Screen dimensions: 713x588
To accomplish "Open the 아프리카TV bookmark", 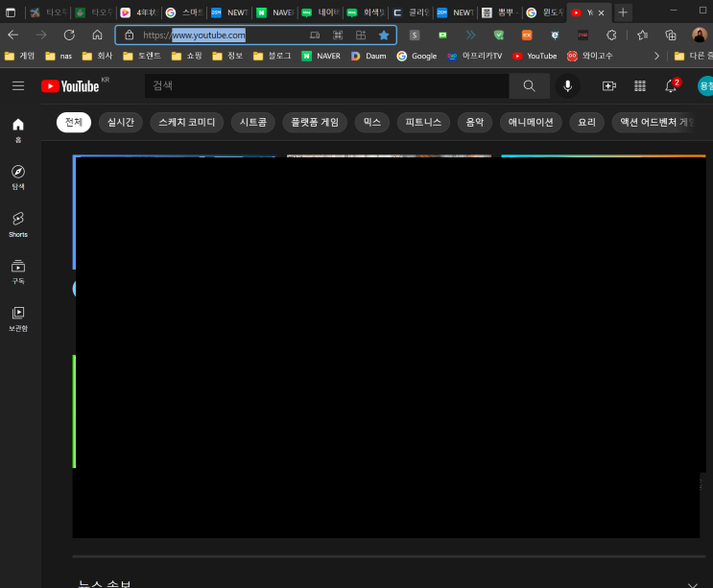I will click(475, 56).
